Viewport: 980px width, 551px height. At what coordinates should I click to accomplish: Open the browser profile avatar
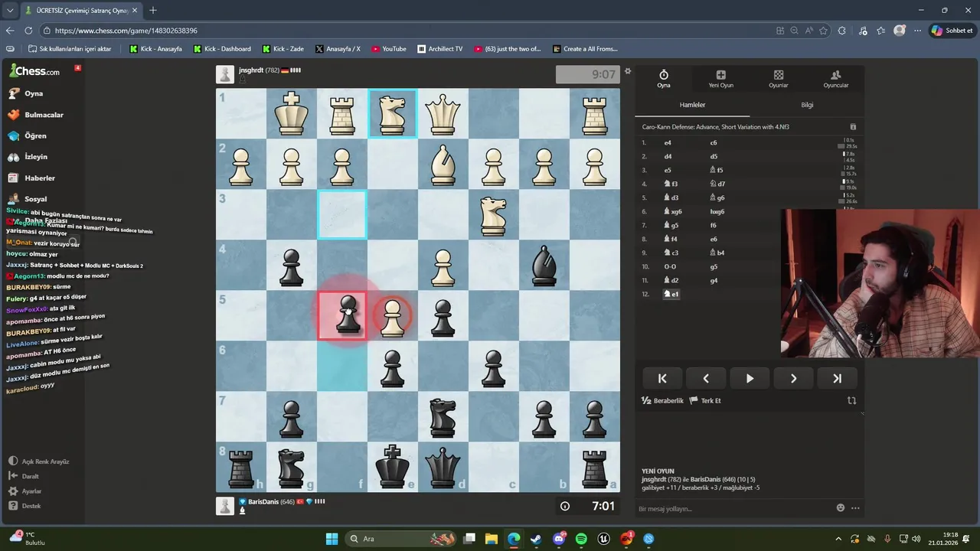900,31
